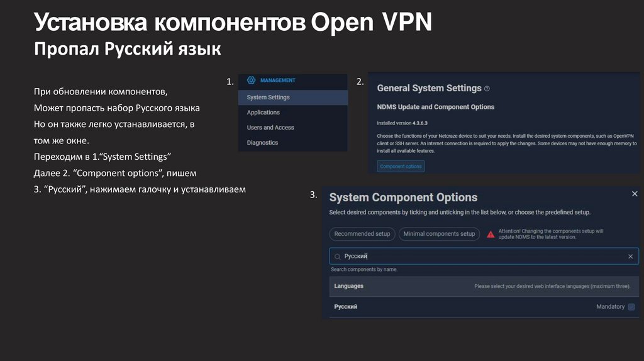Click the search magnifier icon

pyautogui.click(x=338, y=257)
